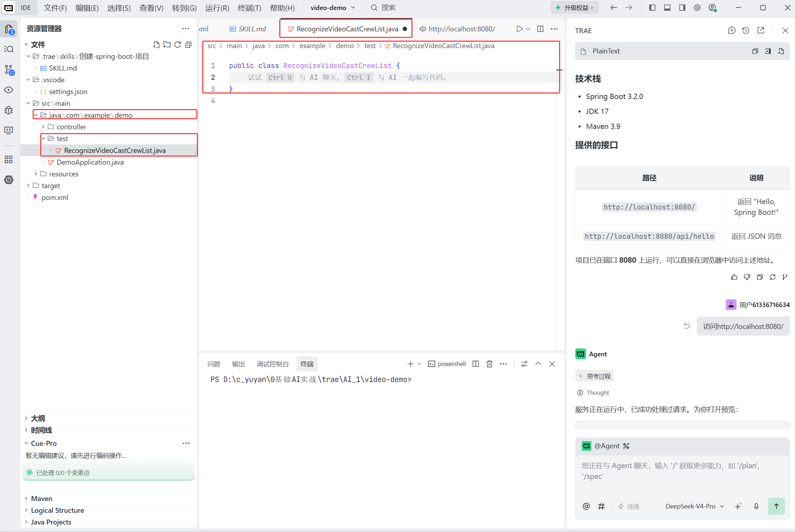The width and height of the screenshot is (795, 532).
Task: Open settings.json in file tree
Action: [68, 92]
